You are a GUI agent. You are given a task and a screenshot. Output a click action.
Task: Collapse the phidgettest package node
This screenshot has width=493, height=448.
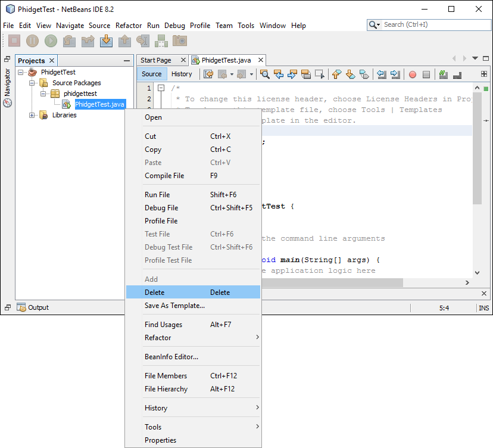click(x=43, y=94)
